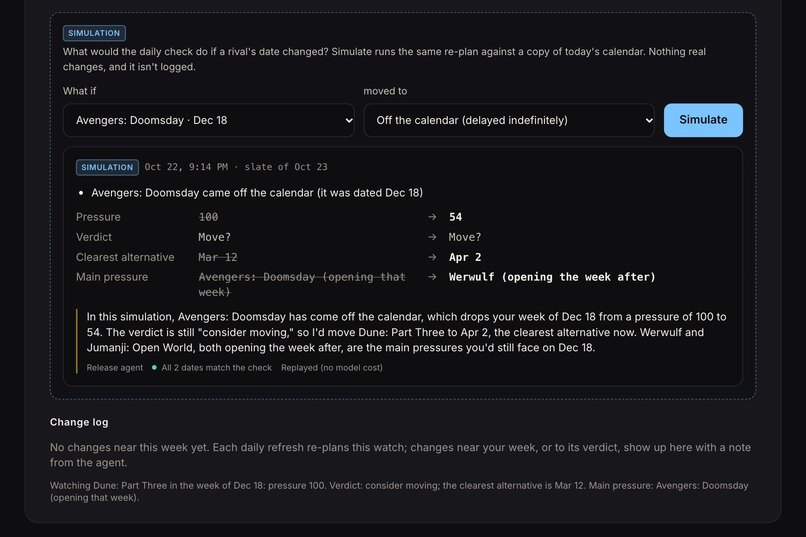Click the green dot status indicator
Image resolution: width=806 pixels, height=537 pixels.
click(x=154, y=367)
